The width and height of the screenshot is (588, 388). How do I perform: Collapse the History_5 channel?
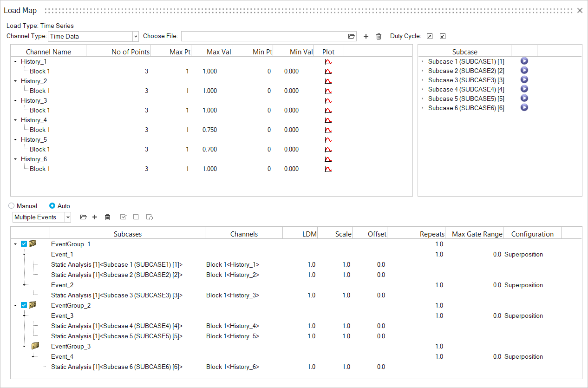coord(15,139)
